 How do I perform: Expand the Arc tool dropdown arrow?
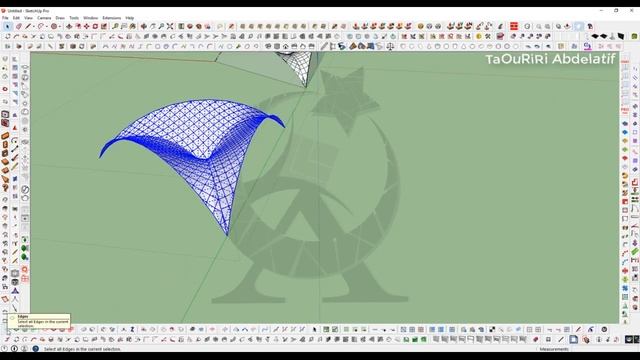pyautogui.click(x=46, y=27)
